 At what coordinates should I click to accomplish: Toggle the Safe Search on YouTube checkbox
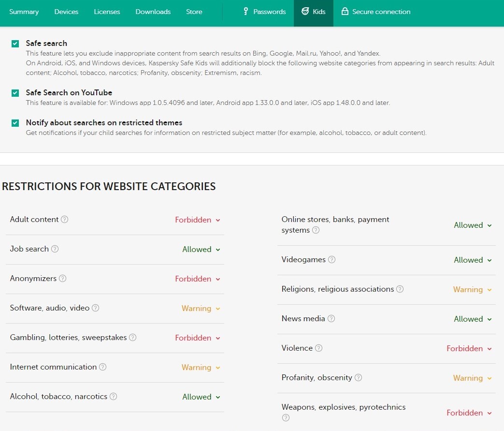tap(15, 93)
